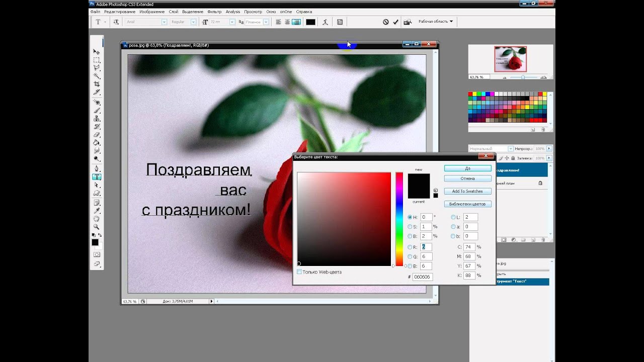The height and width of the screenshot is (362, 644).
Task: Select the R red radio button
Action: [x=410, y=247]
